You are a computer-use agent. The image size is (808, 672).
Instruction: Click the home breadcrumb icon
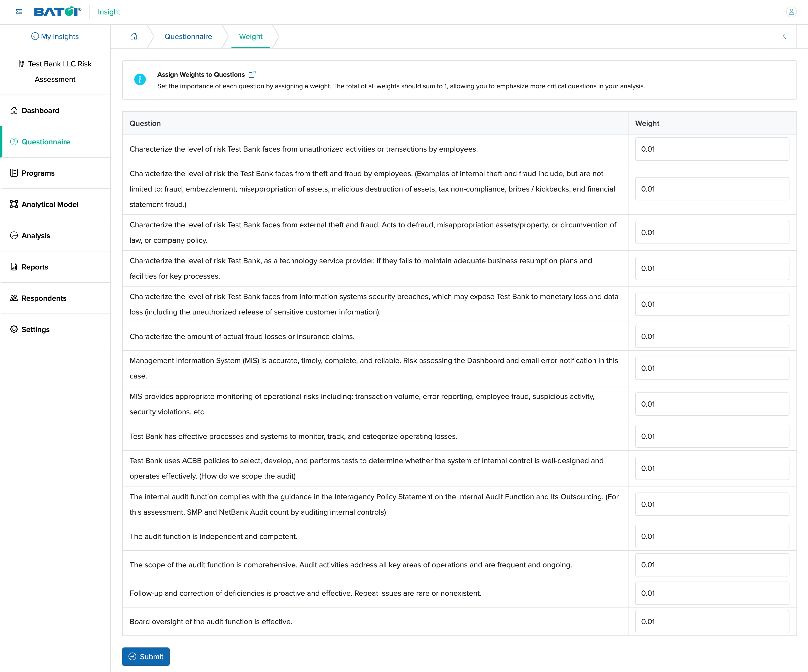click(x=134, y=37)
